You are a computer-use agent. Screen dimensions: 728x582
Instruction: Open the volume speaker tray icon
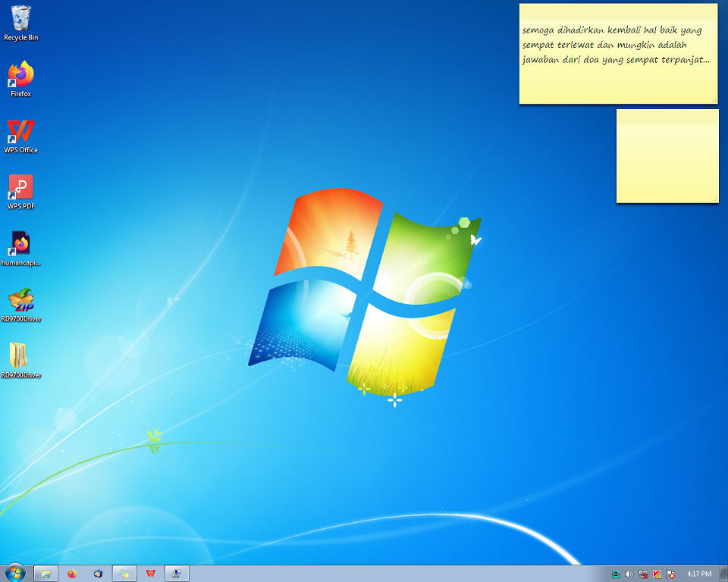click(x=629, y=574)
